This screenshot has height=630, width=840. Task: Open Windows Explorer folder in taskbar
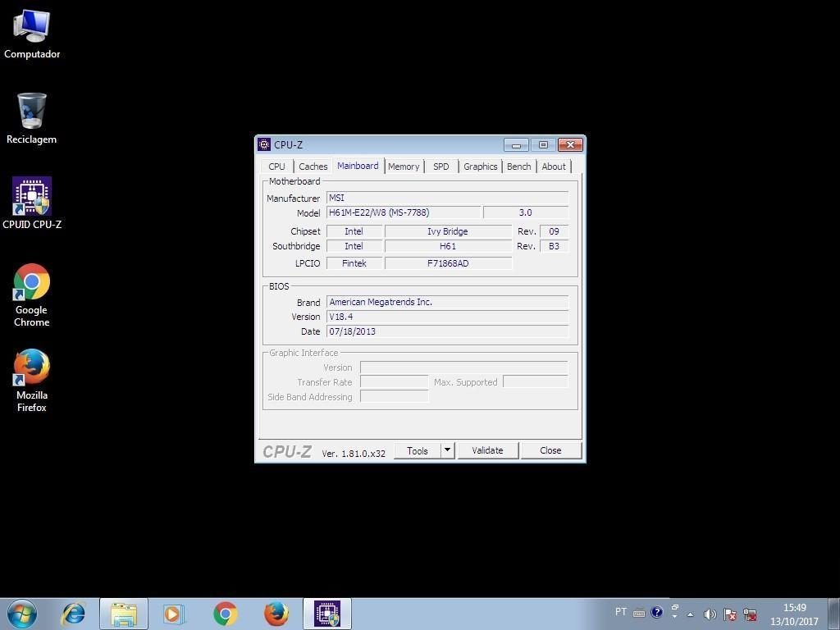click(124, 614)
